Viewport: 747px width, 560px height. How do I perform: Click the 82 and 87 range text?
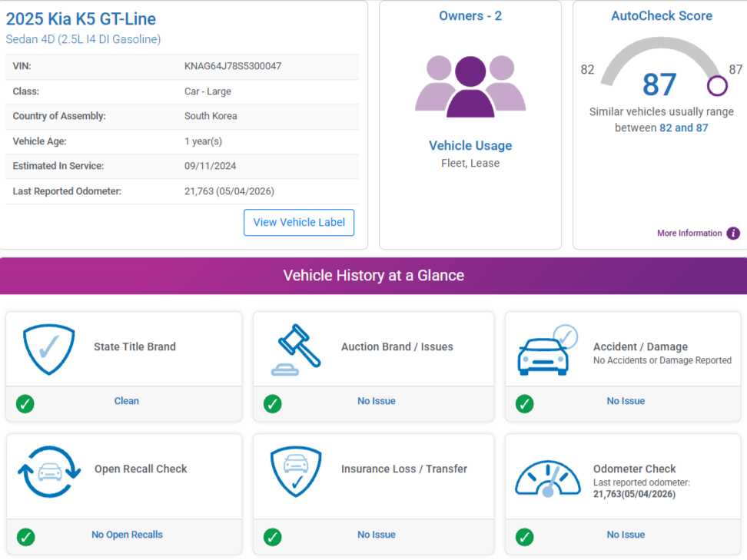[684, 128]
